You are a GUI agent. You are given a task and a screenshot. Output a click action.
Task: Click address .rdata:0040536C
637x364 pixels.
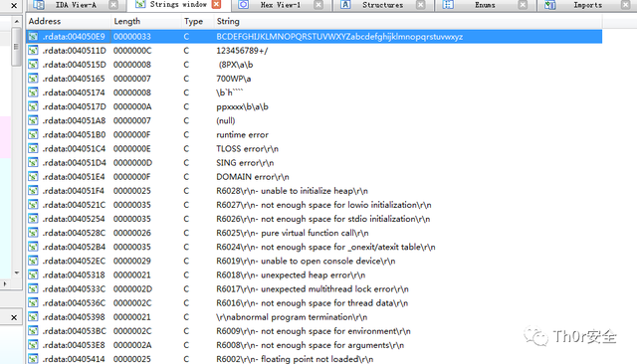pos(74,303)
